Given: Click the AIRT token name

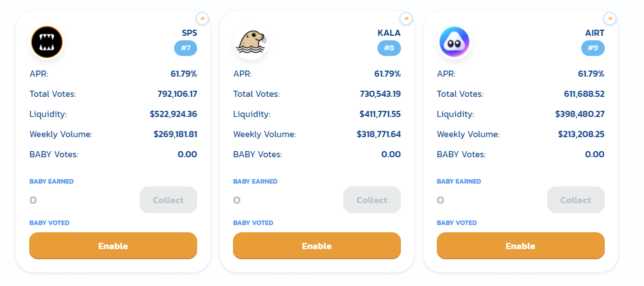Looking at the screenshot, I should (x=594, y=33).
